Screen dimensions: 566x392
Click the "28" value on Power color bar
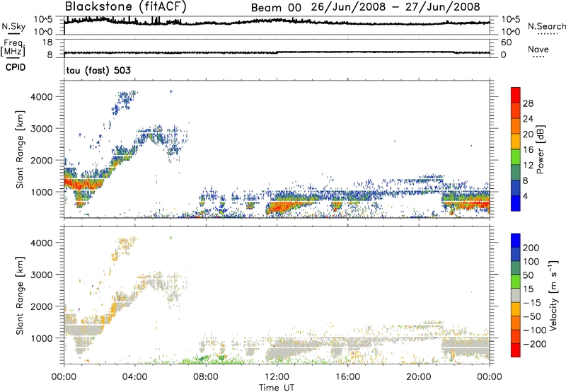(x=528, y=103)
